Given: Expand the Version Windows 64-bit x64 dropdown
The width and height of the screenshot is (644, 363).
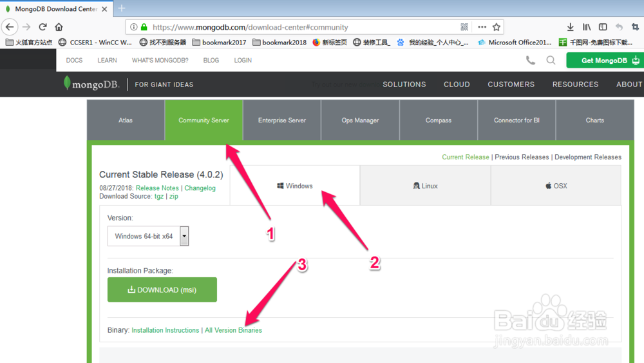Looking at the screenshot, I should [x=148, y=236].
